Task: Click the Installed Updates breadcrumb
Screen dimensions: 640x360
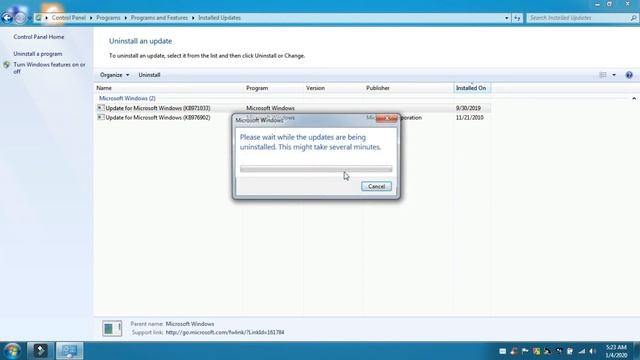Action: 220,18
